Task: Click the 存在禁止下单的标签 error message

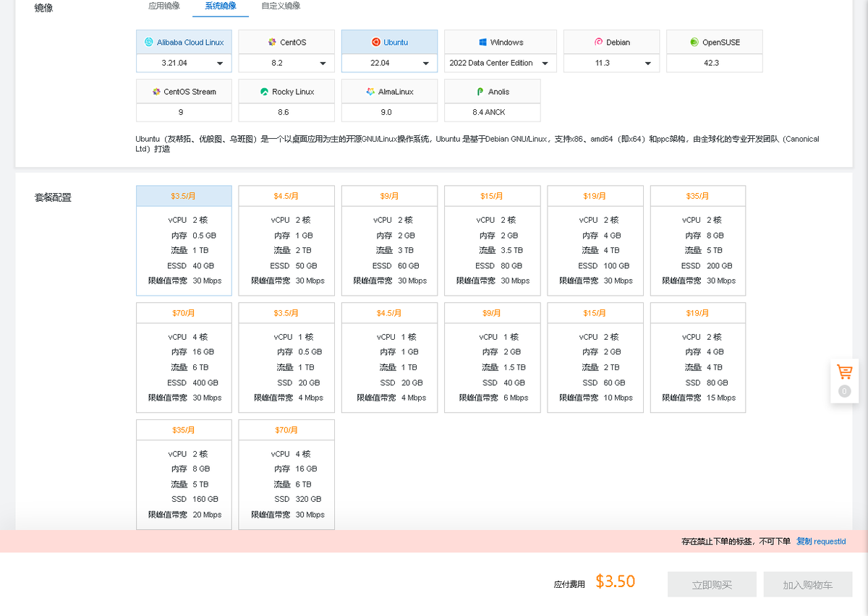Action: [x=736, y=542]
